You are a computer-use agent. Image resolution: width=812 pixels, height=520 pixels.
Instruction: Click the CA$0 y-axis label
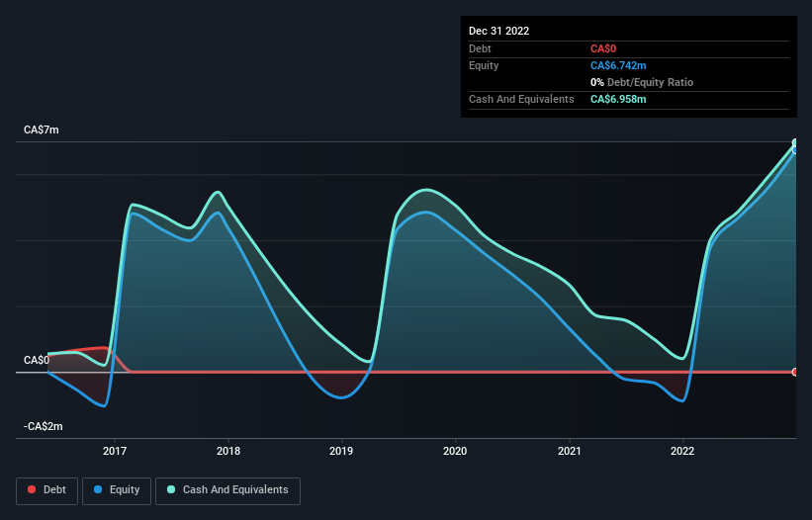(37, 360)
